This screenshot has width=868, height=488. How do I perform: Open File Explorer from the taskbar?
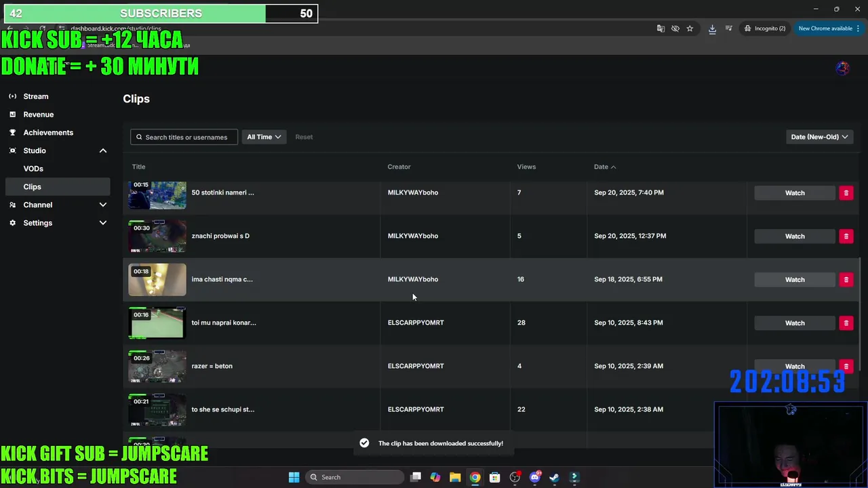pyautogui.click(x=455, y=477)
